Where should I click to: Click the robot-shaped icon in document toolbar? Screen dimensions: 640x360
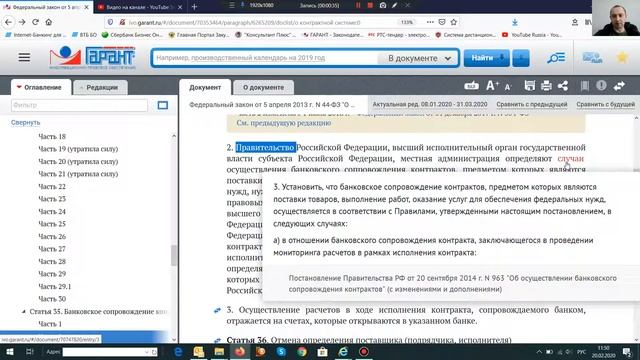(x=471, y=86)
